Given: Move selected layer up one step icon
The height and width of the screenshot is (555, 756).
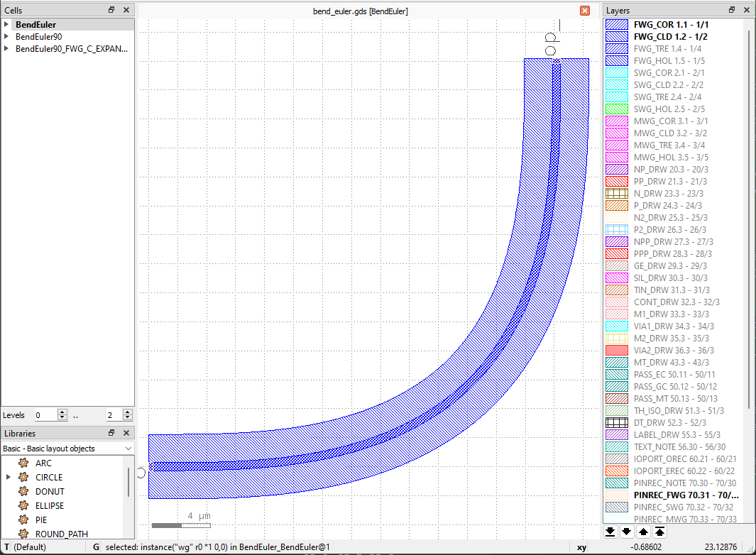Looking at the screenshot, I should (644, 532).
